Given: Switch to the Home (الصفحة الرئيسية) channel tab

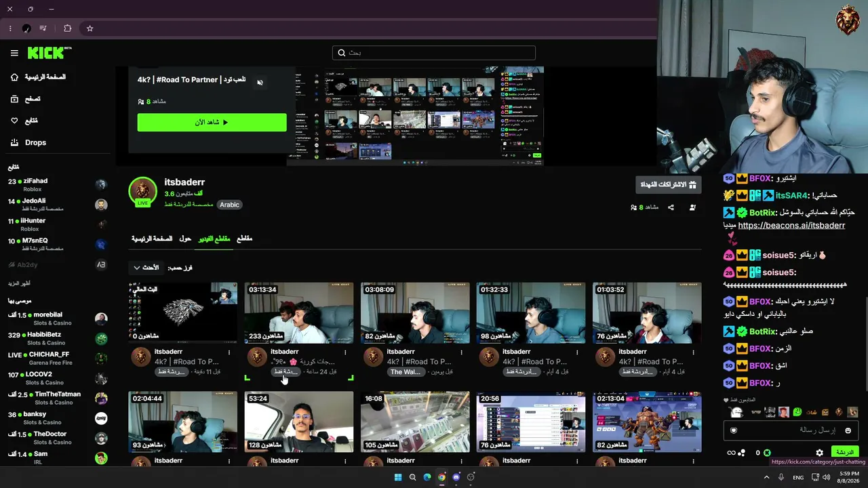Looking at the screenshot, I should (x=152, y=239).
